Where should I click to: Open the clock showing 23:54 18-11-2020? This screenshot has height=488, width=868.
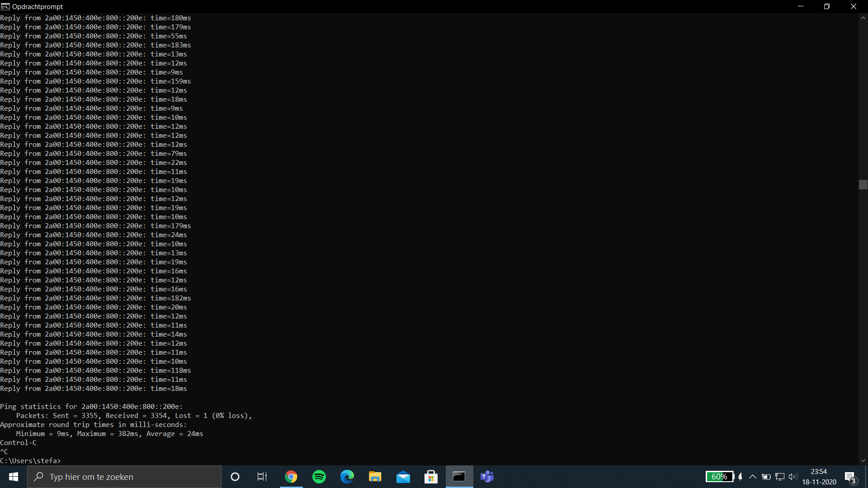819,477
